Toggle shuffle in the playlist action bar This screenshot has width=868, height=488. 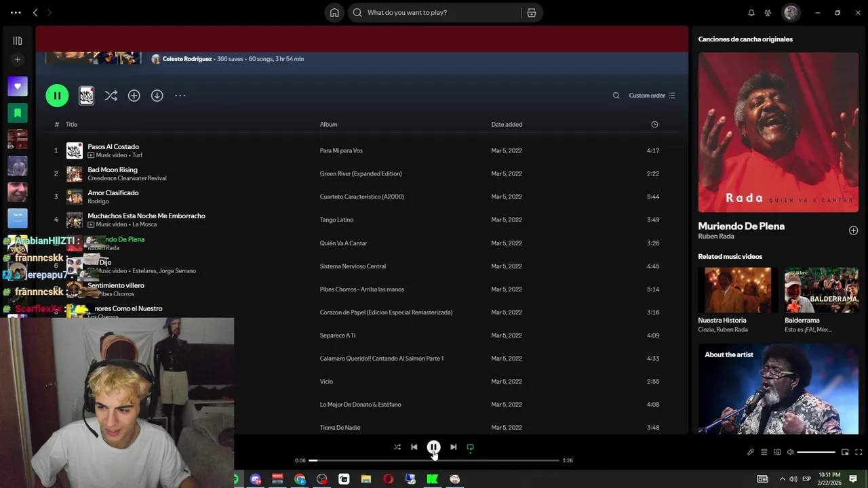(111, 96)
